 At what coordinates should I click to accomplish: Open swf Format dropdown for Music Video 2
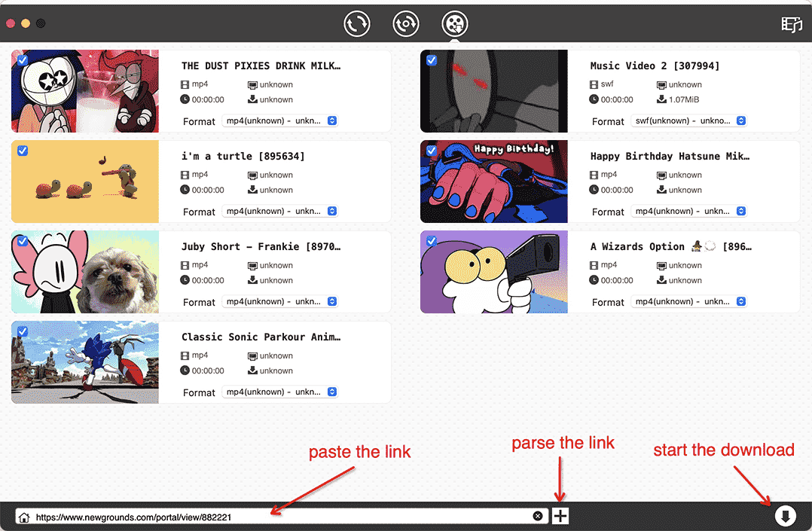tap(689, 121)
